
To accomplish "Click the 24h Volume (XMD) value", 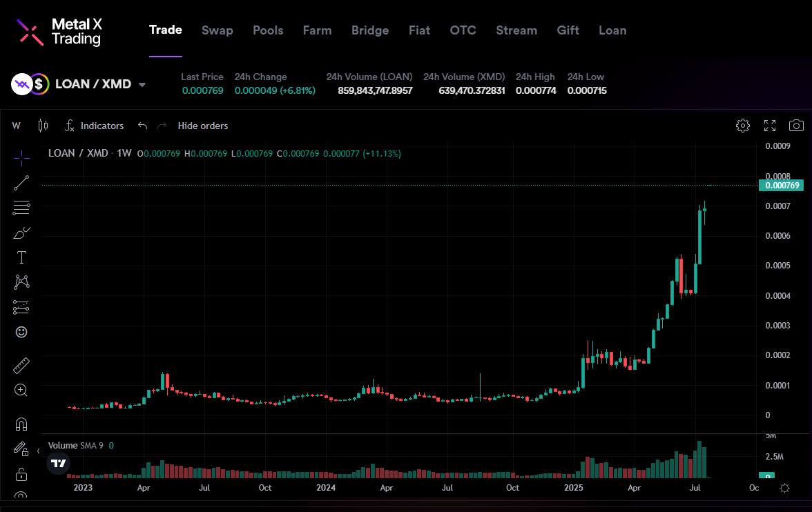I will tap(472, 90).
